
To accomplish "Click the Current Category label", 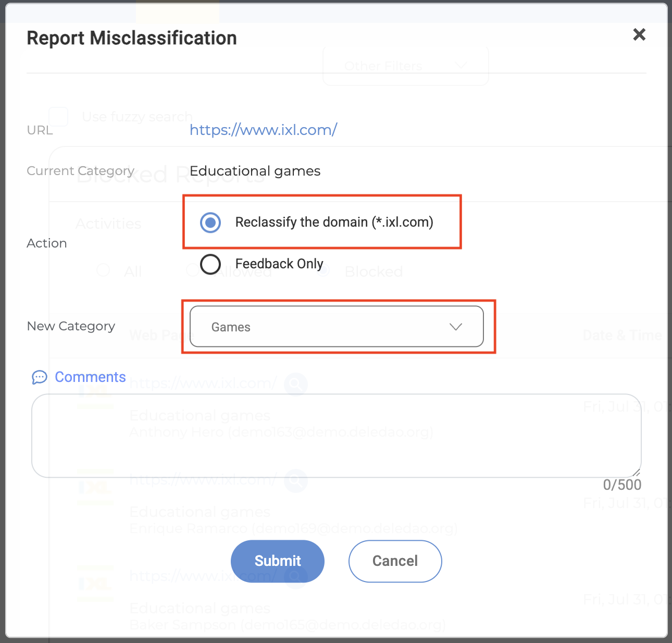I will click(x=81, y=171).
